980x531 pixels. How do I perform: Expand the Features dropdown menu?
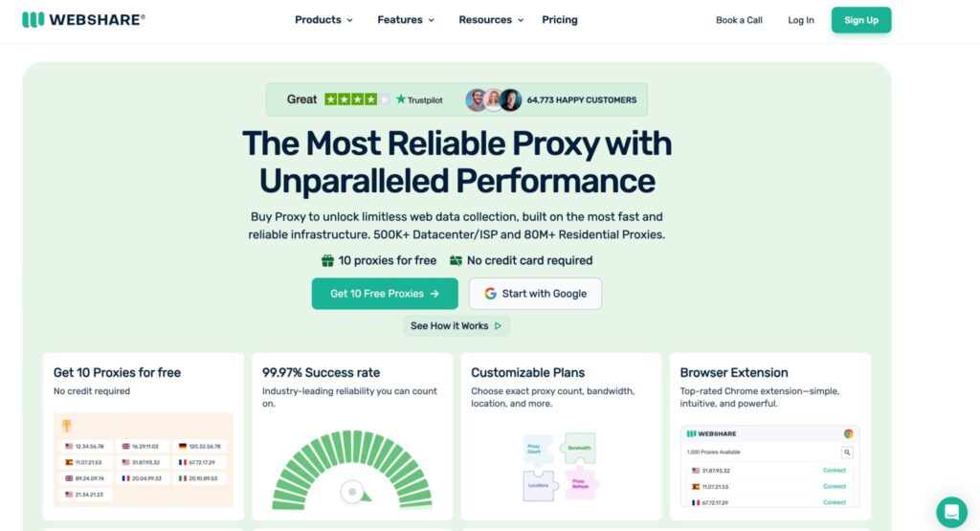point(406,20)
